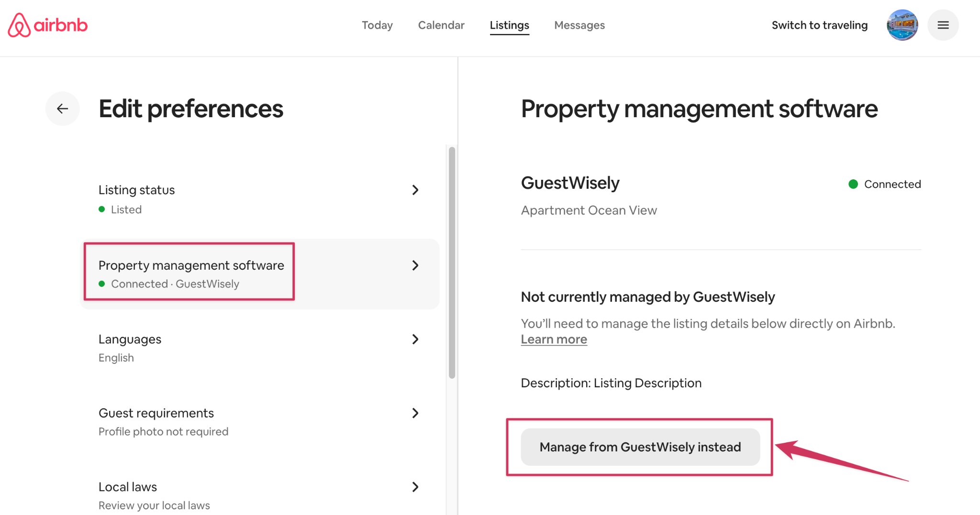Click the Connected status label
Screen dimensions: 980x515
click(x=884, y=184)
